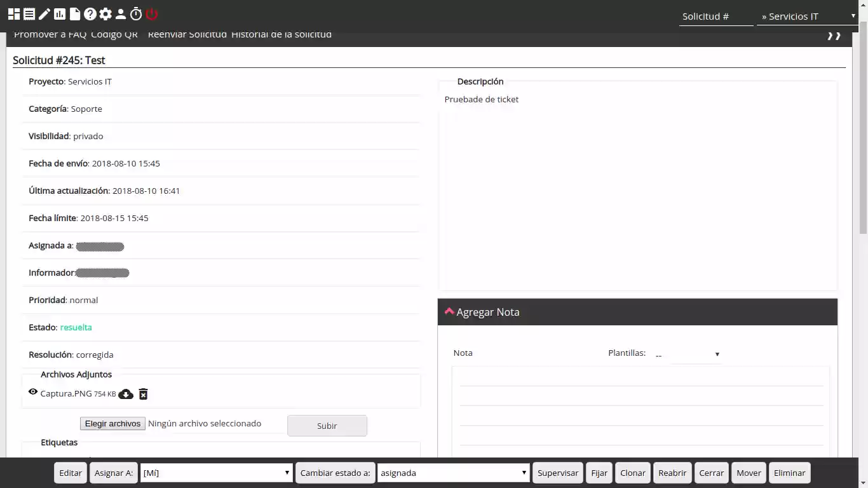Delete Captura.PNG using the trash icon

coord(143,394)
